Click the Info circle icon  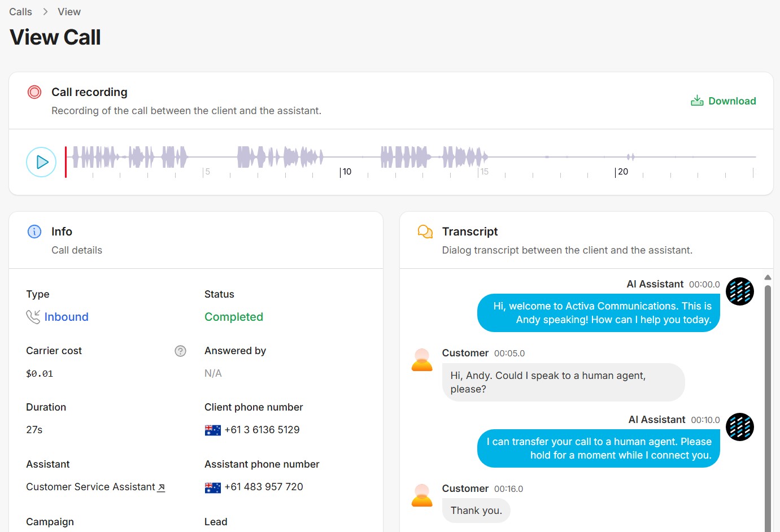point(34,232)
